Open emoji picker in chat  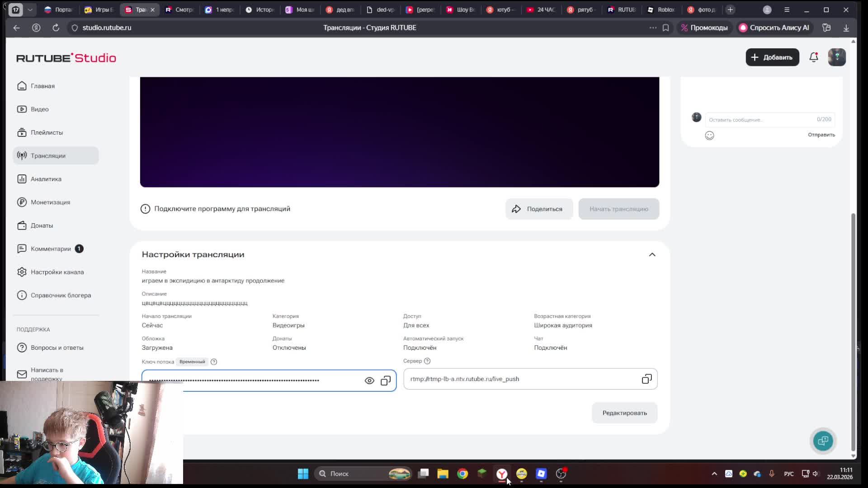click(x=709, y=136)
